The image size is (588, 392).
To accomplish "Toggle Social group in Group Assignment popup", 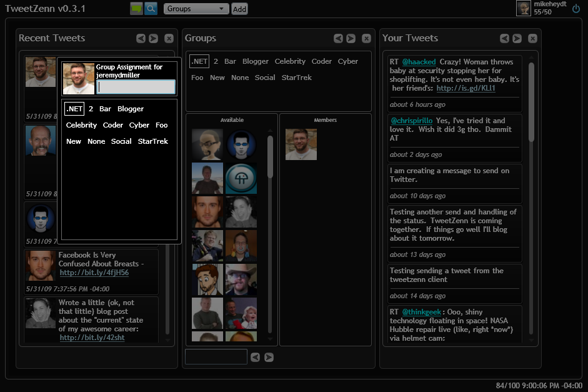I will tap(121, 141).
